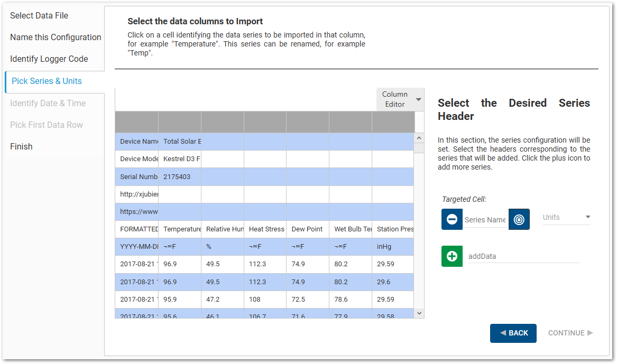This screenshot has height=364, width=617.
Task: Select the Temperature header cell
Action: pyautogui.click(x=180, y=229)
